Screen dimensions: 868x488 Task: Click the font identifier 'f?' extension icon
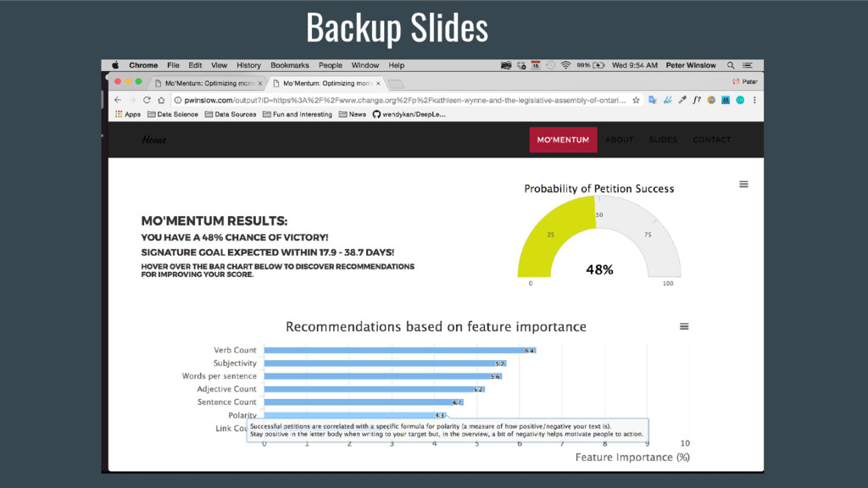click(x=697, y=100)
